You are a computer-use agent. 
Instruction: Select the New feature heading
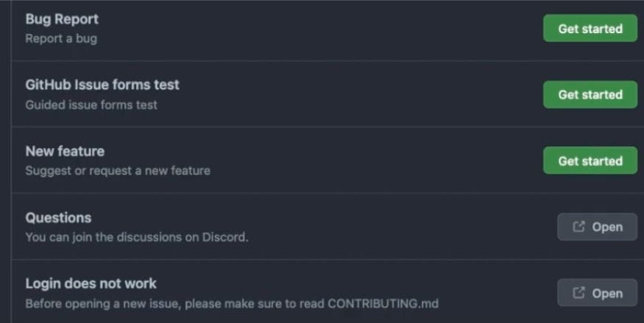click(65, 151)
